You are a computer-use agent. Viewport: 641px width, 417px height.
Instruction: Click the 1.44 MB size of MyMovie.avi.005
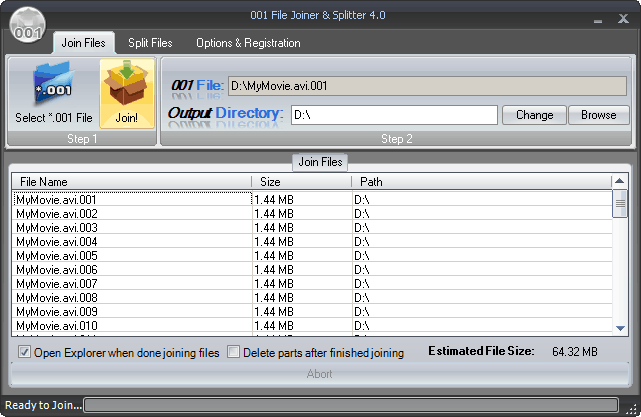tap(274, 256)
